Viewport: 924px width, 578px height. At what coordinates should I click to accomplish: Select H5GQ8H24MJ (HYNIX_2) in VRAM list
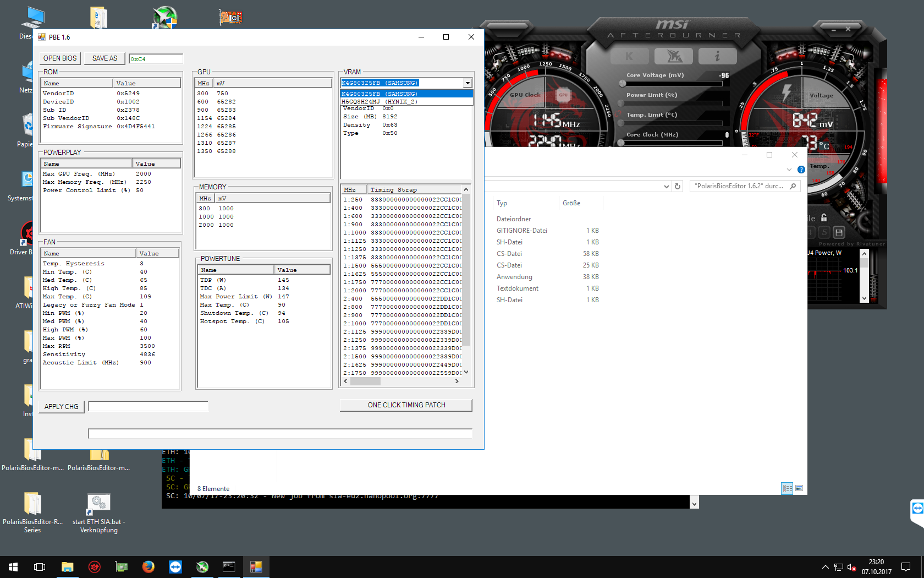click(x=407, y=101)
